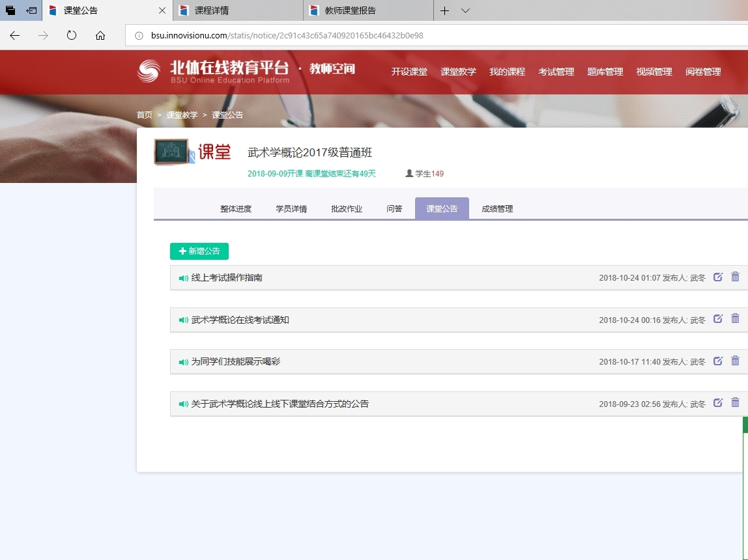Delete the 线上考试操作指南 announcement
The height and width of the screenshot is (560, 748).
pos(735,277)
